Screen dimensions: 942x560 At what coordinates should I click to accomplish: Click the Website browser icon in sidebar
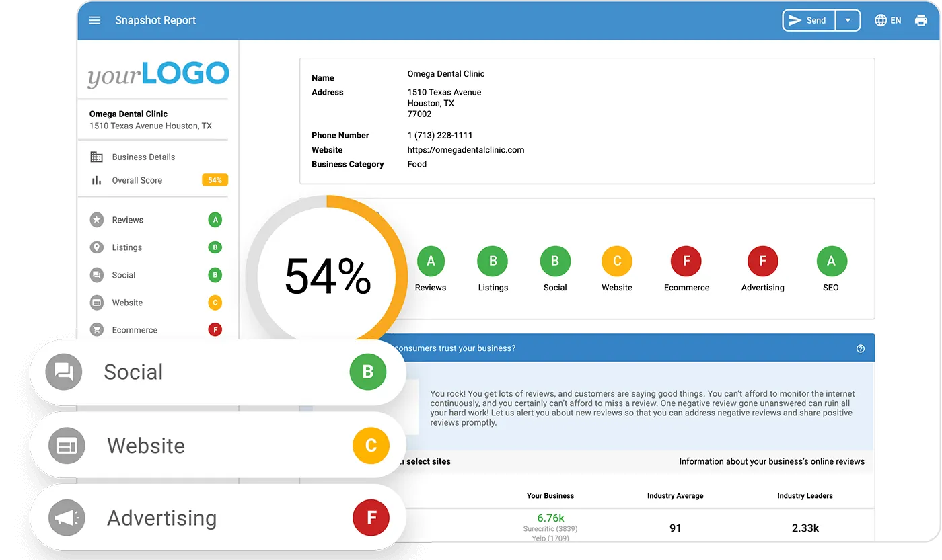point(96,302)
